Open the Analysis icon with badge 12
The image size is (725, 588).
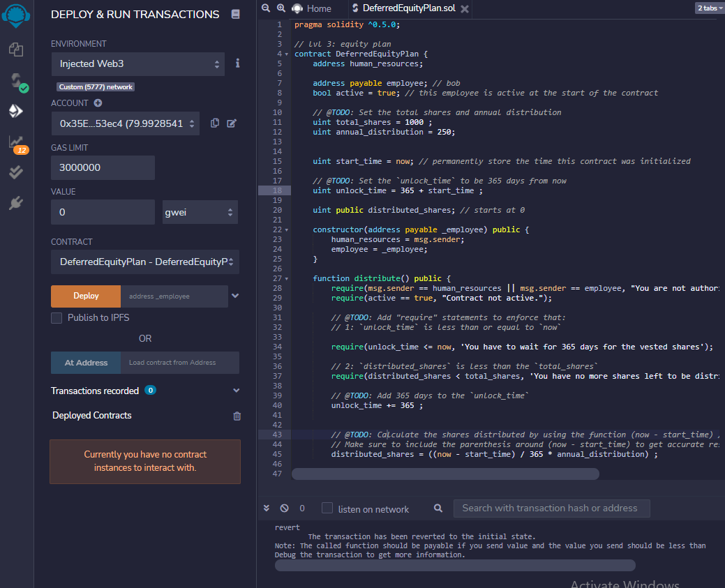[17, 144]
